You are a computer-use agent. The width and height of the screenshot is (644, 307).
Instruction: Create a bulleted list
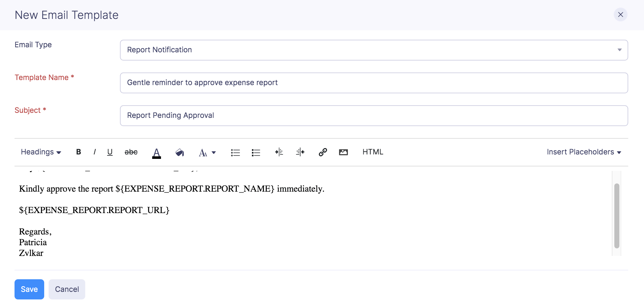click(235, 152)
